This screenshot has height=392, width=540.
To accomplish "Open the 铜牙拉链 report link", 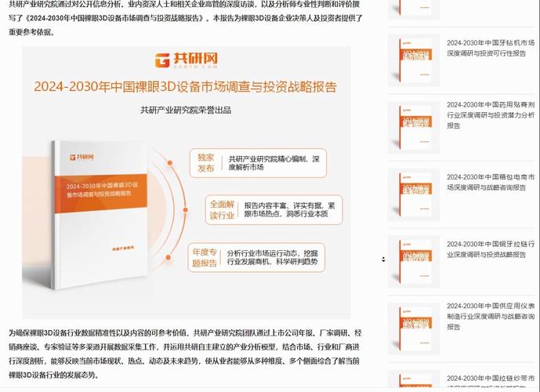I will tap(491, 249).
